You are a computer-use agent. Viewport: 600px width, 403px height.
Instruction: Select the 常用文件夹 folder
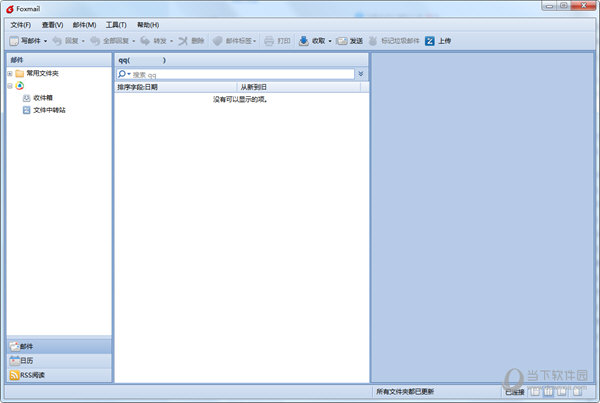tap(42, 73)
